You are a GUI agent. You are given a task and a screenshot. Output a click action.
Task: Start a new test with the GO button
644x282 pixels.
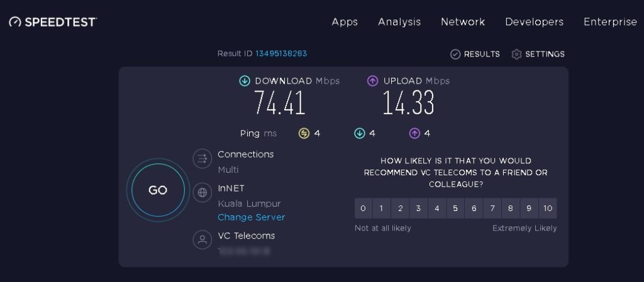(158, 190)
